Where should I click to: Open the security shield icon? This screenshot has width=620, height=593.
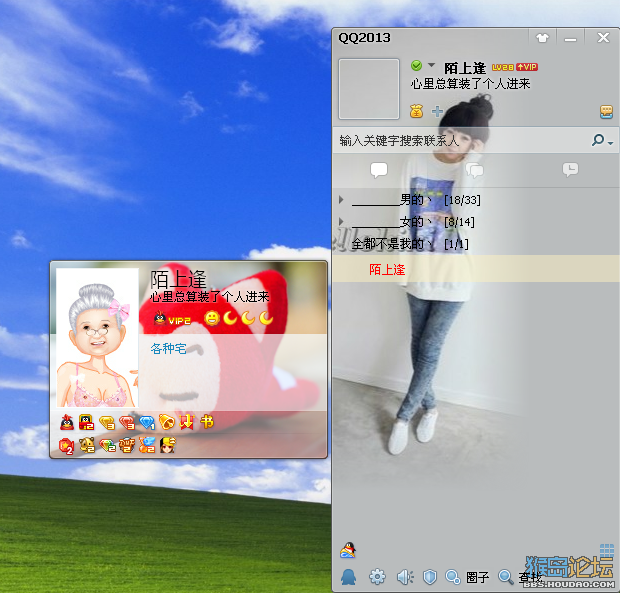(430, 577)
